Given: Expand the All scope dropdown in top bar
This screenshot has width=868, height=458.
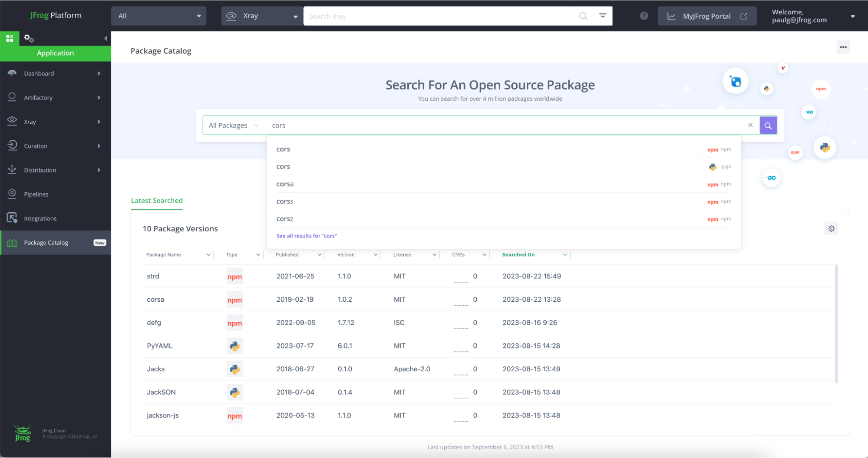Looking at the screenshot, I should 158,16.
